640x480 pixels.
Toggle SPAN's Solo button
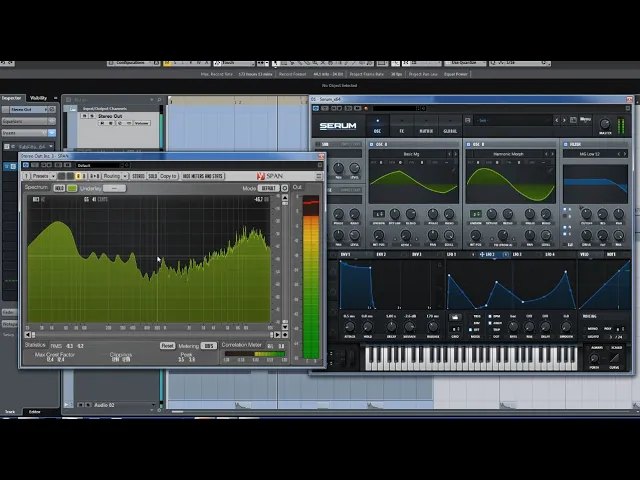click(153, 176)
